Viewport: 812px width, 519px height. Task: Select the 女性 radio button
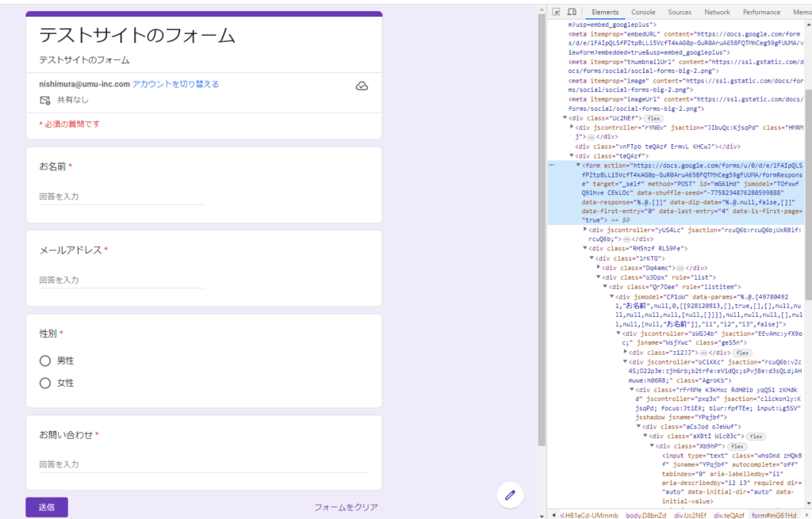pyautogui.click(x=45, y=384)
